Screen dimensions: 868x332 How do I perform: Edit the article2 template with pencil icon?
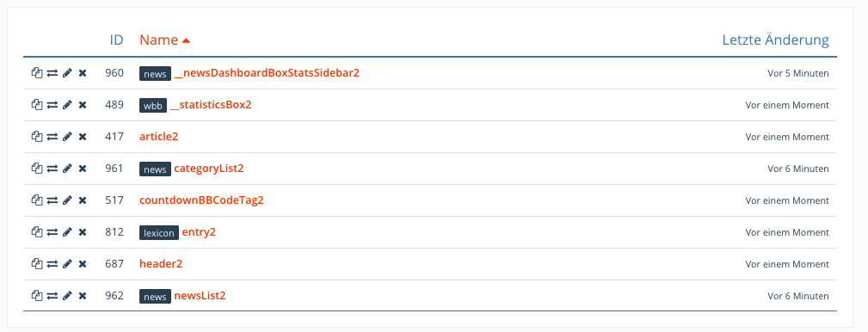coord(68,137)
